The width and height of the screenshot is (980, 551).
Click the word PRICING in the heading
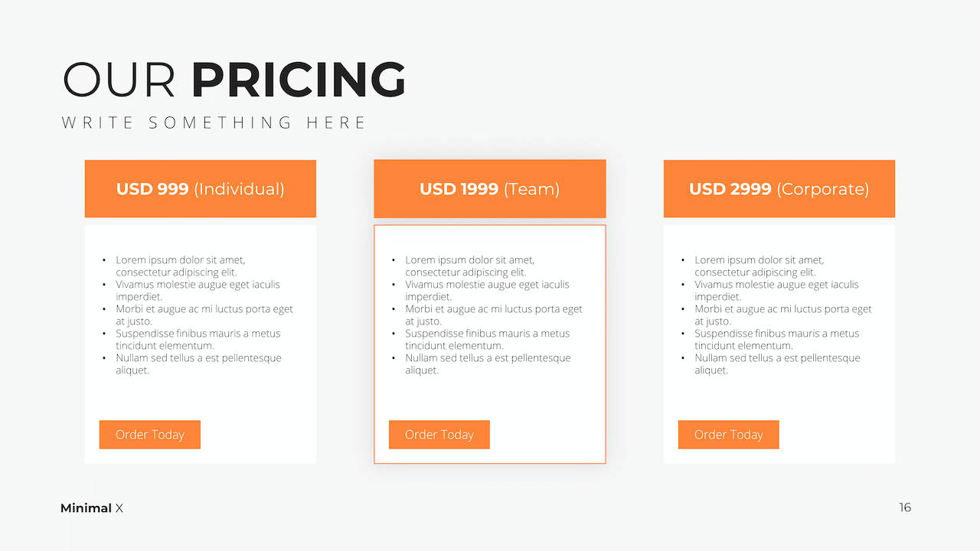299,80
